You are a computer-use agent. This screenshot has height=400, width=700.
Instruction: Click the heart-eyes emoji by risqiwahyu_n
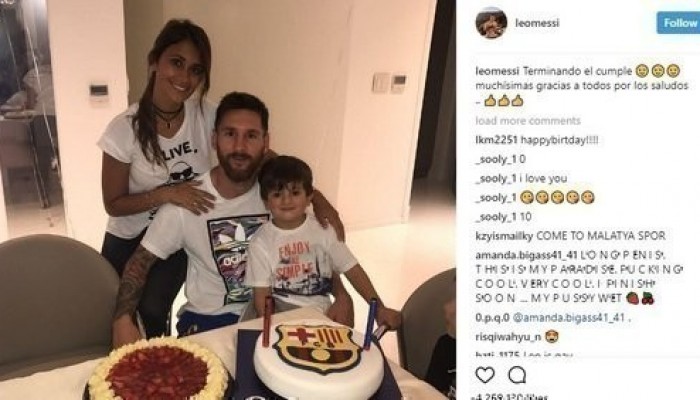pos(552,337)
